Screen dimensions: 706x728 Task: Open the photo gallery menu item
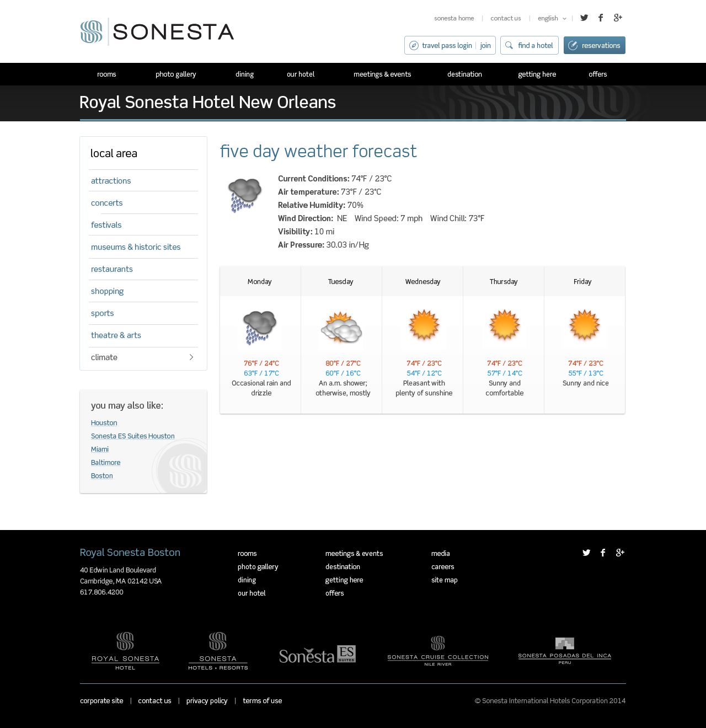pyautogui.click(x=176, y=74)
